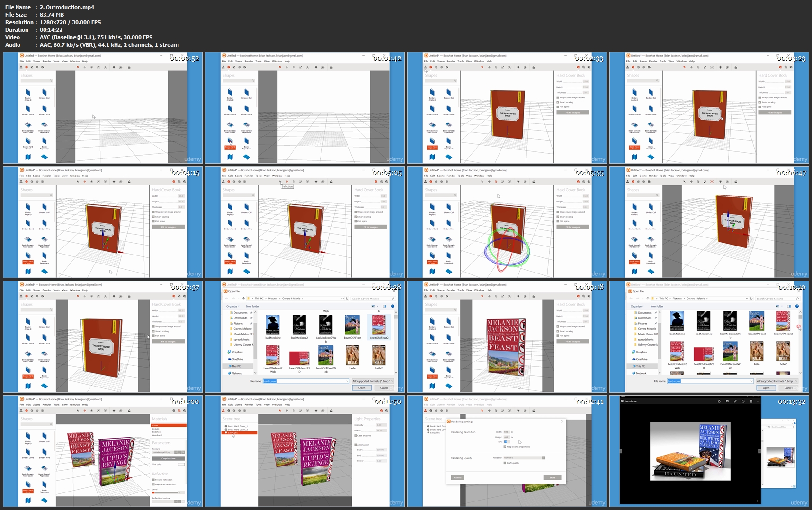Expand Pictures breadcrumb chevron in 00:08:28 dialog

tap(280, 299)
